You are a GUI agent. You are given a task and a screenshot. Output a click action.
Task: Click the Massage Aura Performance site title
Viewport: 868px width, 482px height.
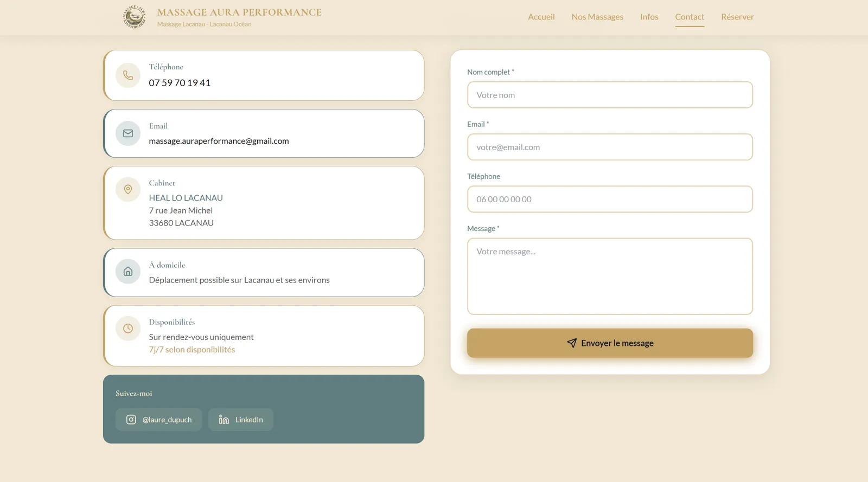point(239,12)
